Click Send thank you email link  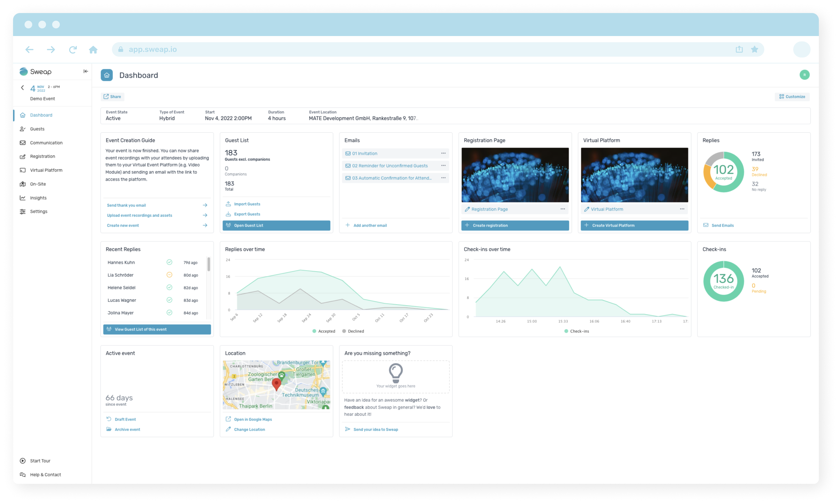(126, 206)
